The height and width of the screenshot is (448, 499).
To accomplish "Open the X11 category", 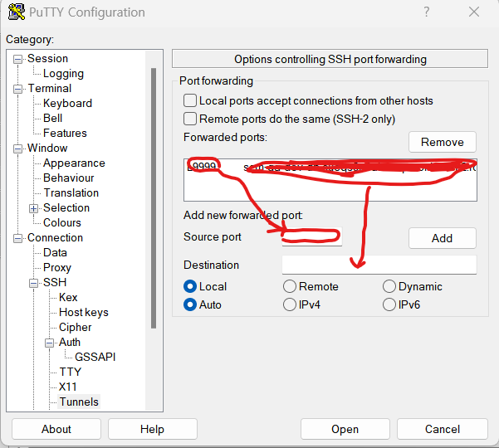I will click(68, 387).
